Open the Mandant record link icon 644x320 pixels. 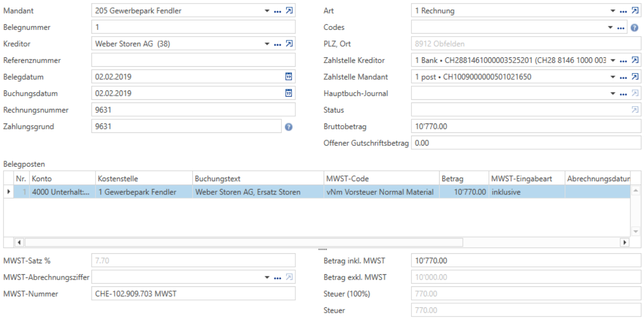click(x=289, y=11)
